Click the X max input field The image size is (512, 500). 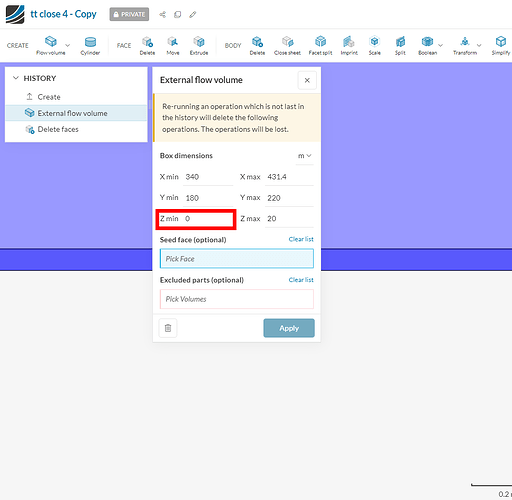point(289,177)
